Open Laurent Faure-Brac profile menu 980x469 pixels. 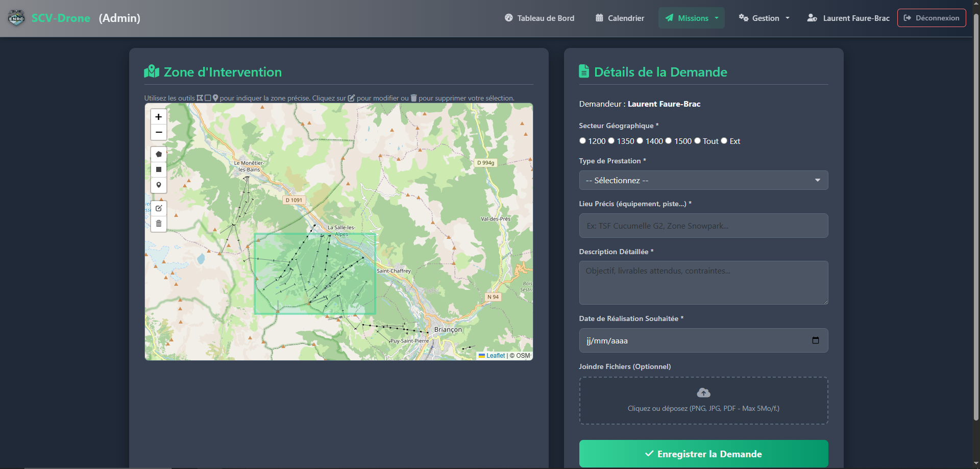pos(848,18)
